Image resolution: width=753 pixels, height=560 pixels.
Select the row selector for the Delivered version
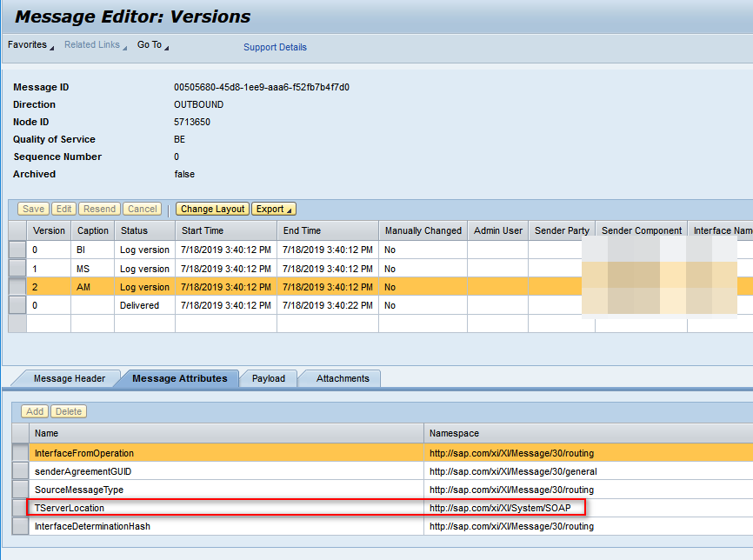[17, 306]
